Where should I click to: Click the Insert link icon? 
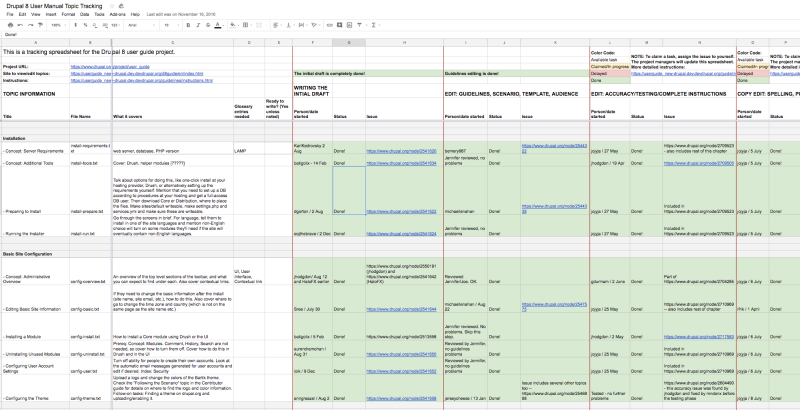pos(330,25)
